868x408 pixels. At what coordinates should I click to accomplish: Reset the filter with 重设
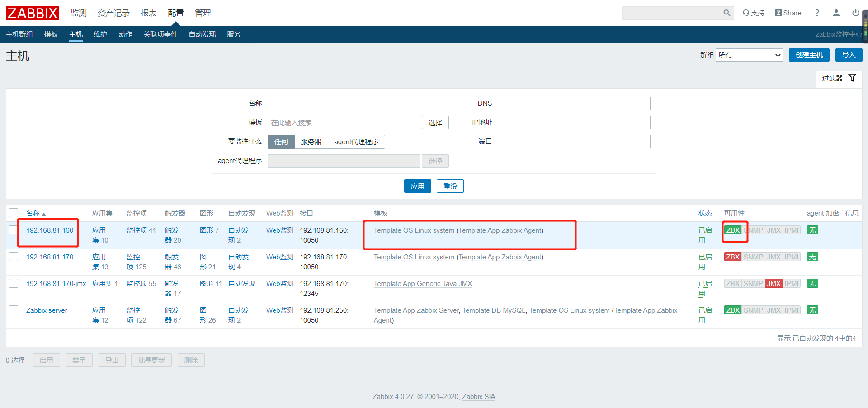coord(450,186)
